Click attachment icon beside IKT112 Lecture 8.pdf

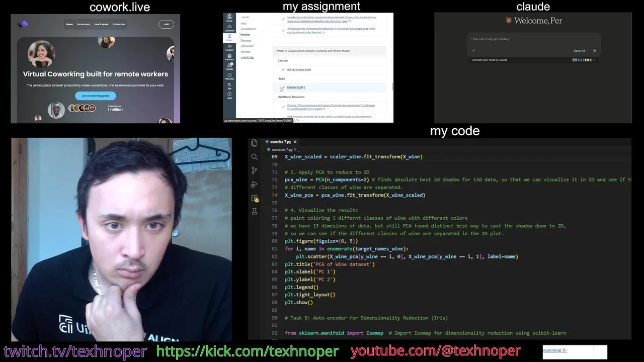point(283,69)
